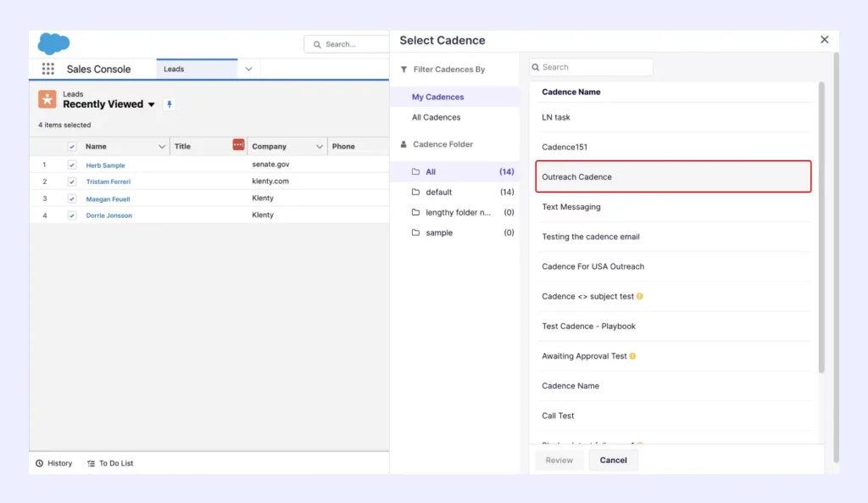The image size is (868, 503).
Task: Click the dialog's outer vertical scrollbar
Action: [x=836, y=258]
